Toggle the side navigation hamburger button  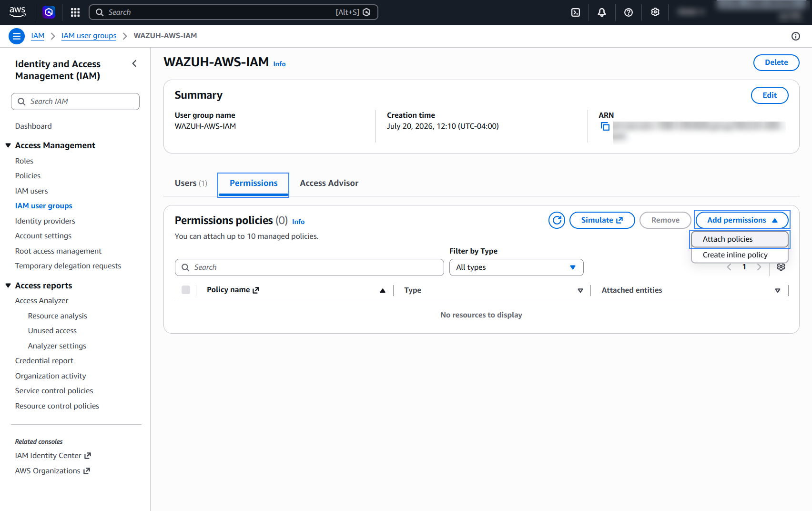tap(17, 36)
